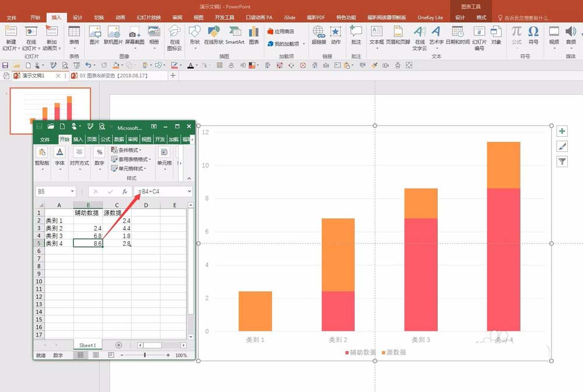Open the name box dropdown showing B5

(72, 192)
